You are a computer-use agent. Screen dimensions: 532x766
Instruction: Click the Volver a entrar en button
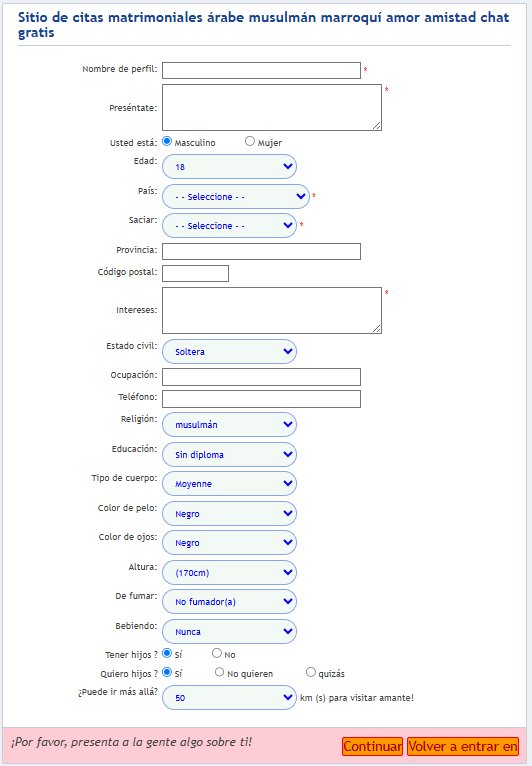pyautogui.click(x=463, y=746)
